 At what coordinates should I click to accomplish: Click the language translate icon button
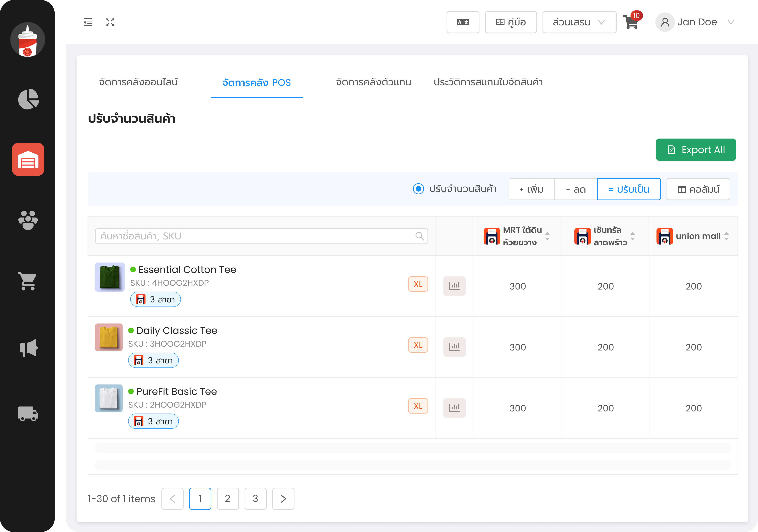click(462, 22)
